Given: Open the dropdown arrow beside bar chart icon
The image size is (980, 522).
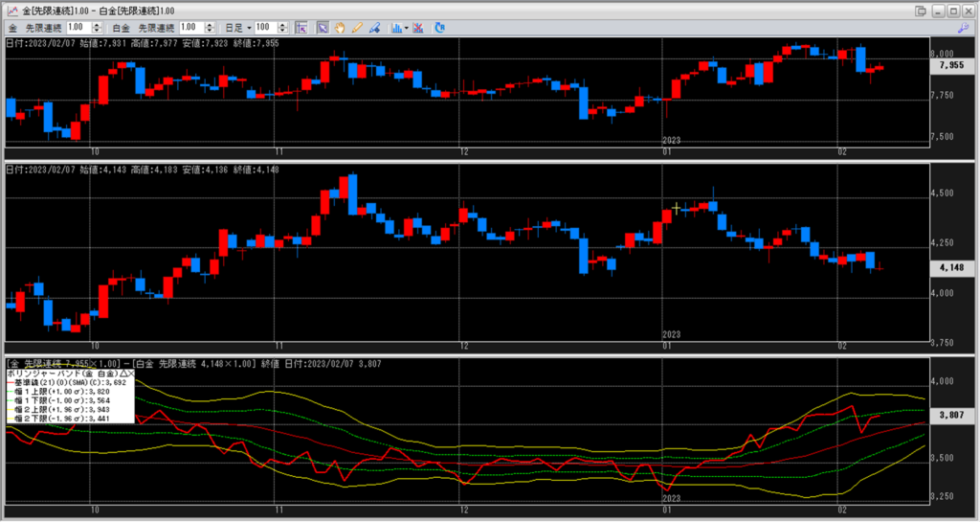Looking at the screenshot, I should point(406,28).
